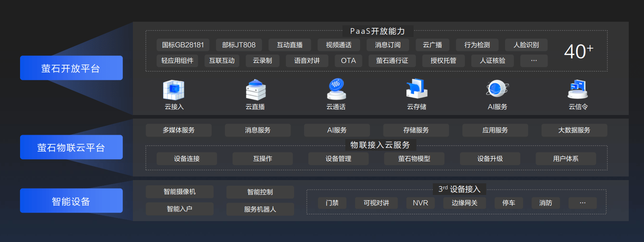Select the 云录制 chip
This screenshot has width=644, height=242.
(x=263, y=61)
